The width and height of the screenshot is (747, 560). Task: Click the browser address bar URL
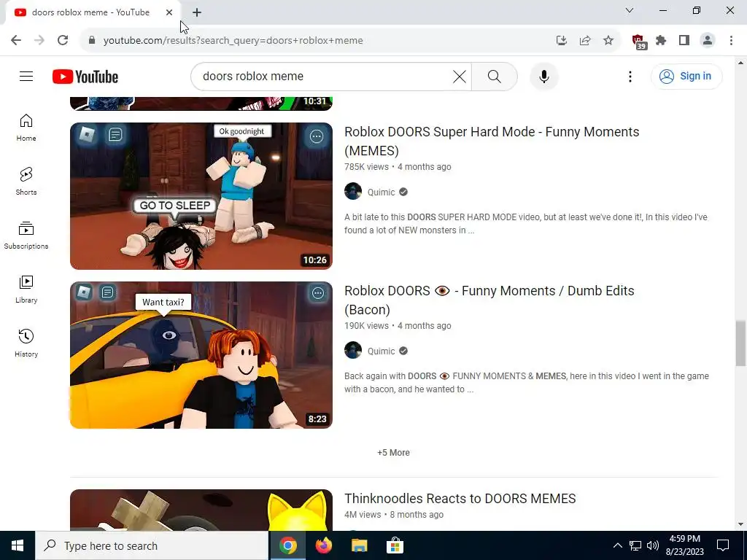pyautogui.click(x=233, y=41)
